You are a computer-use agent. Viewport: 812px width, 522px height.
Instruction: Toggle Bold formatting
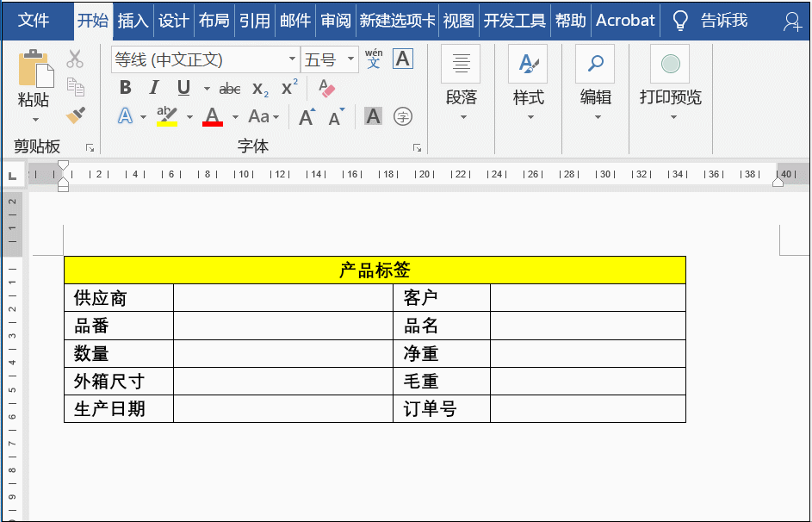click(x=125, y=88)
